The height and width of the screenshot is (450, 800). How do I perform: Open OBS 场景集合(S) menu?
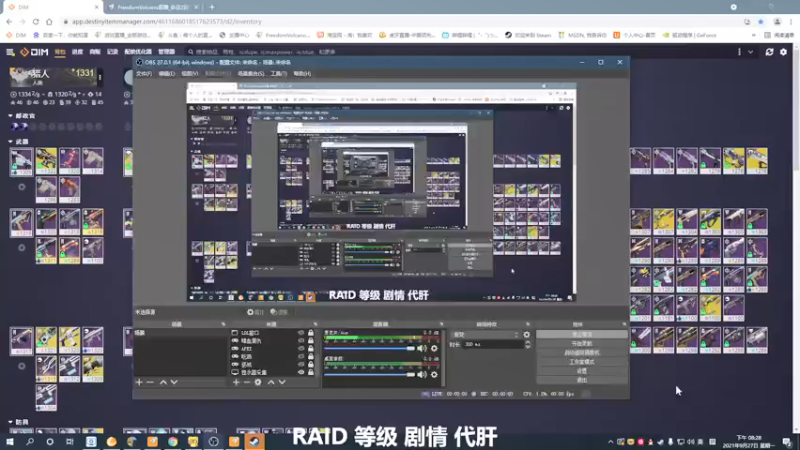tap(251, 74)
